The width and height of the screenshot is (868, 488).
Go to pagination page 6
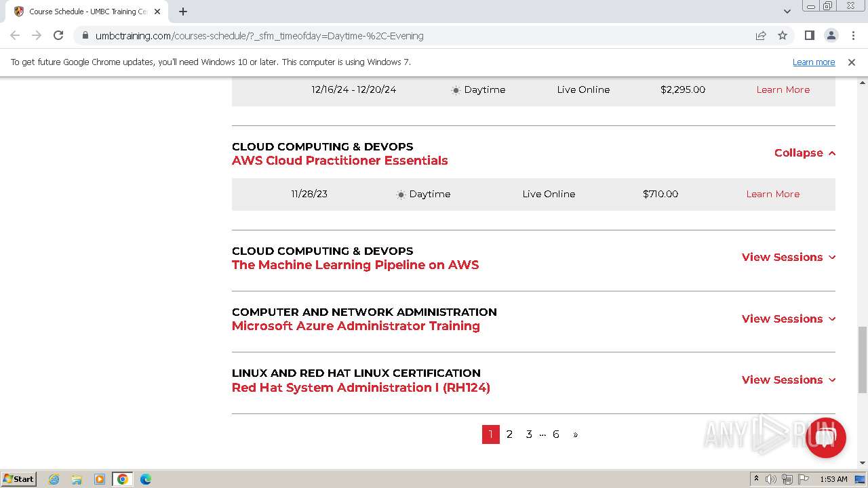556,434
